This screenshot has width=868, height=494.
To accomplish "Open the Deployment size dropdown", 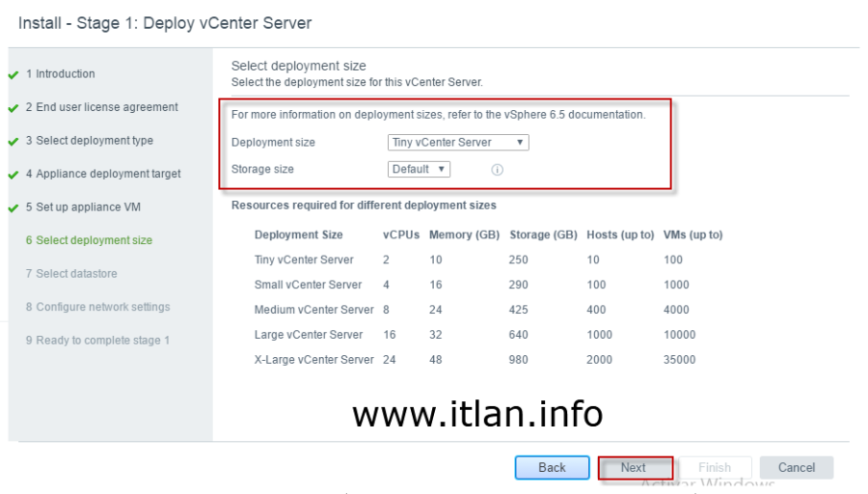I will pyautogui.click(x=458, y=142).
